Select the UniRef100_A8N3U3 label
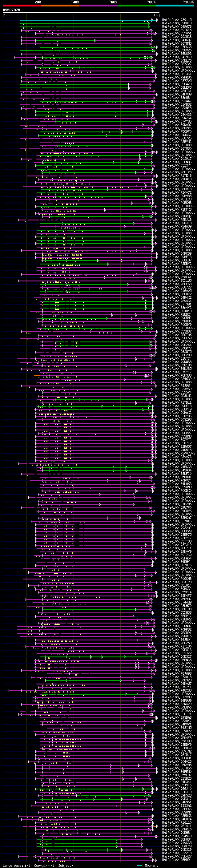This screenshot has width=197, height=868. point(177,375)
